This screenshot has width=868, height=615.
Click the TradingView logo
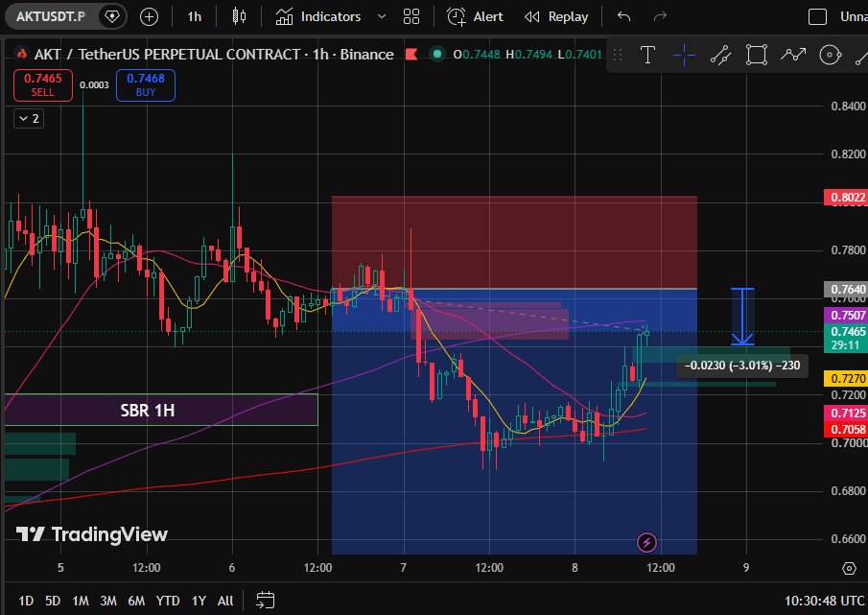point(92,534)
